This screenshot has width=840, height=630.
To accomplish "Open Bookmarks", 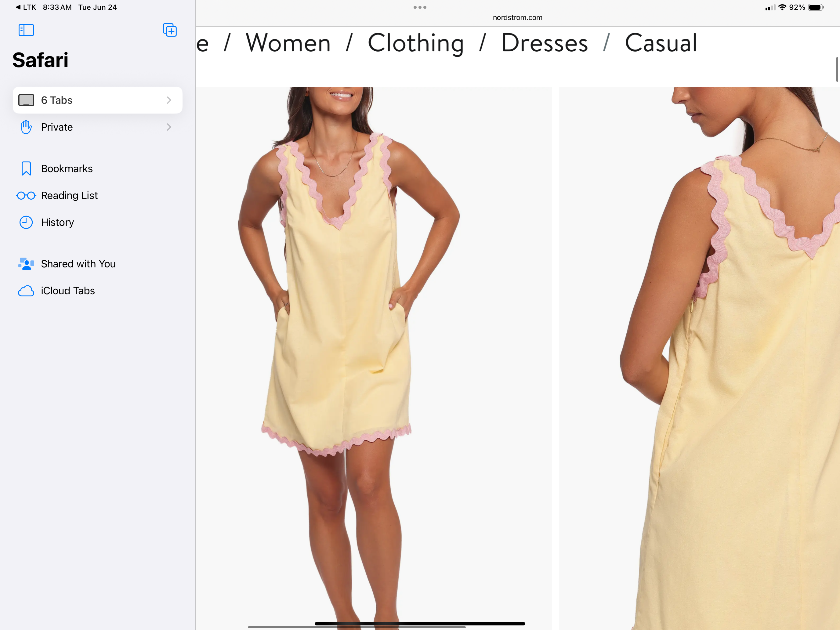I will tap(98, 168).
